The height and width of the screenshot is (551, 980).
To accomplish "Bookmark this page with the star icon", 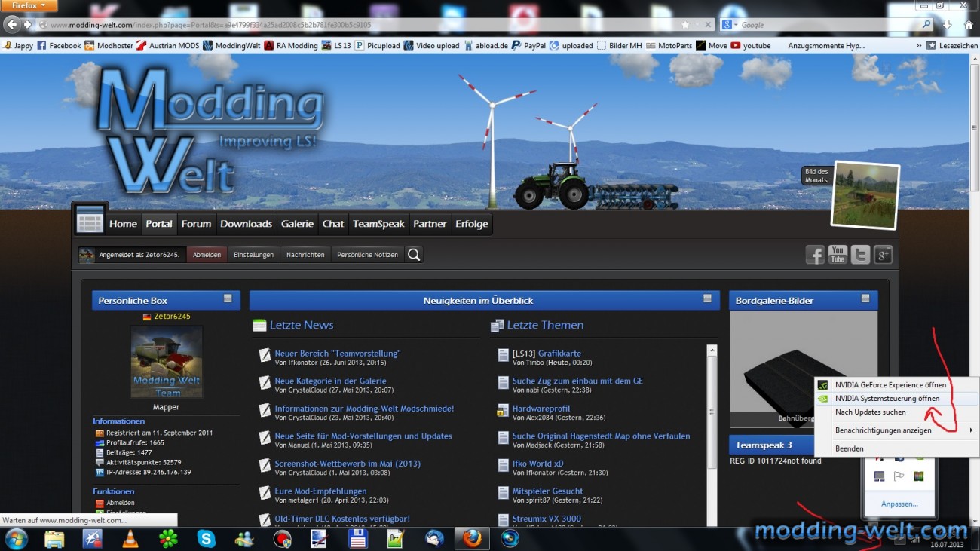I will 685,25.
